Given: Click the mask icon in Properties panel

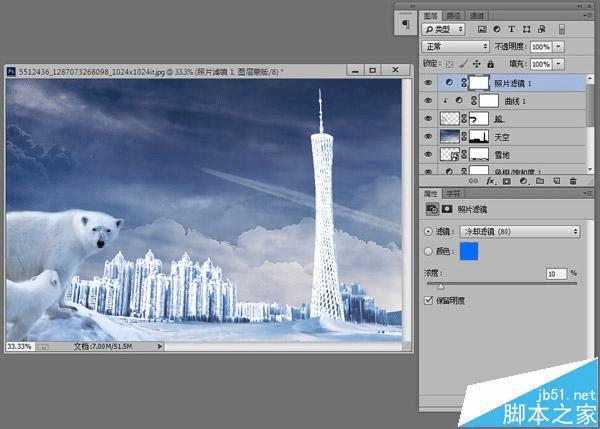Looking at the screenshot, I should pyautogui.click(x=447, y=209).
